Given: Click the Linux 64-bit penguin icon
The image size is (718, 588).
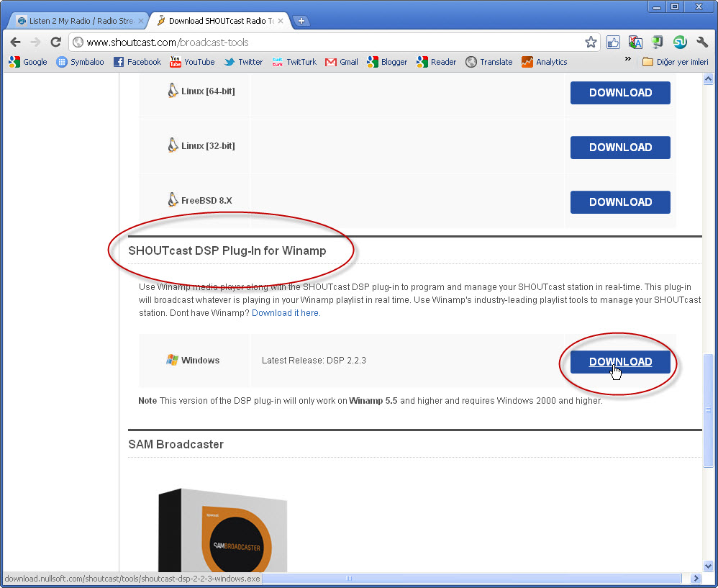Looking at the screenshot, I should (x=173, y=91).
